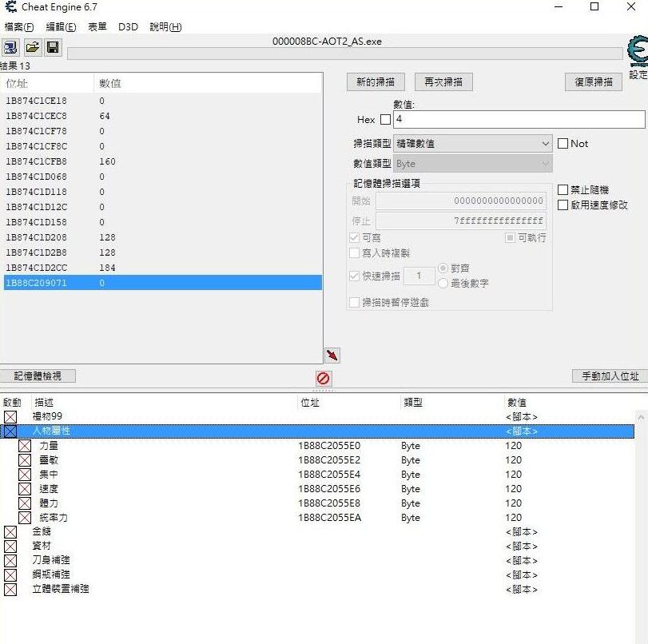Toggle active box for 統率力 entry
Image resolution: width=648 pixels, height=644 pixels.
[25, 518]
